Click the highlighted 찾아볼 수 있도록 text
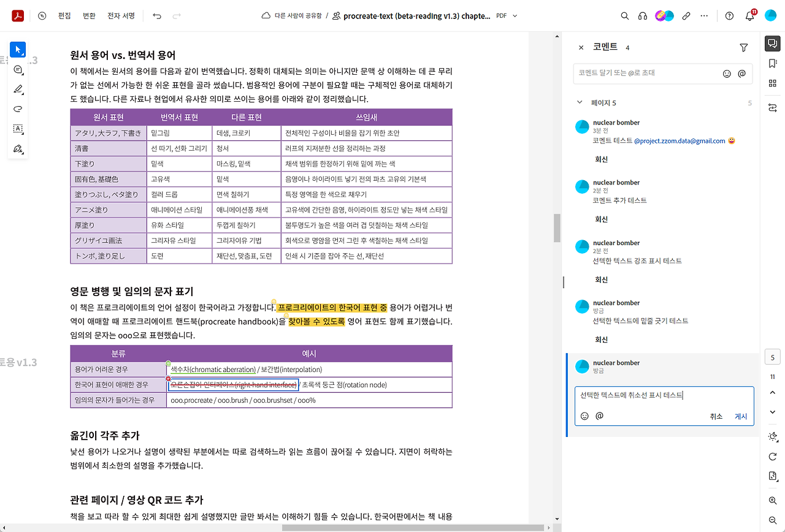The image size is (785, 532). (x=316, y=322)
